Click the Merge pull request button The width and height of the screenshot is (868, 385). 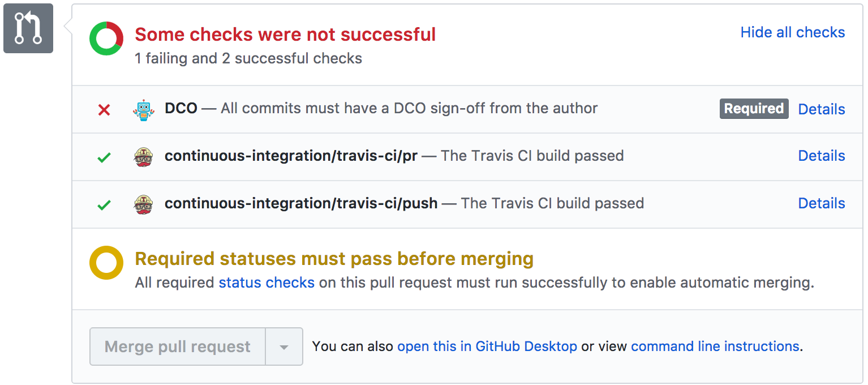pyautogui.click(x=177, y=346)
